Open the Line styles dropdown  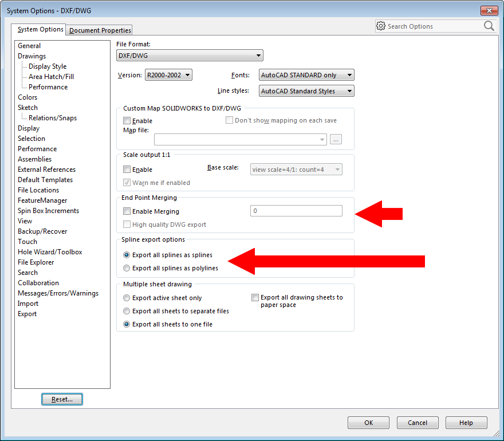pos(306,91)
